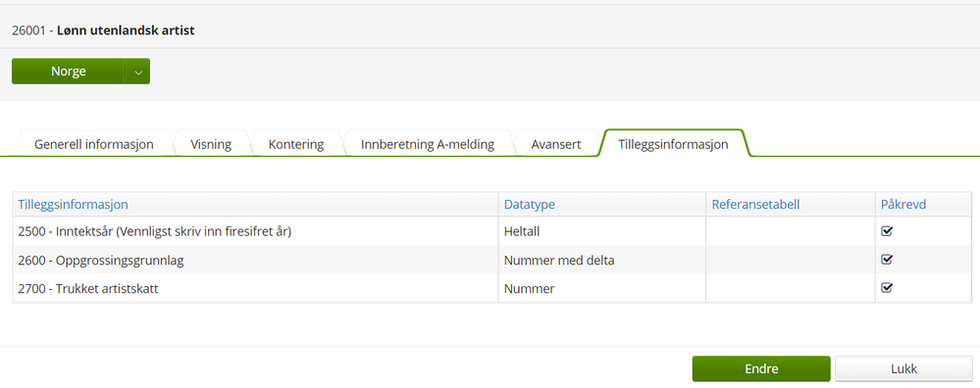Viewport: 980px width, 388px height.
Task: Click the Endre button
Action: (761, 368)
